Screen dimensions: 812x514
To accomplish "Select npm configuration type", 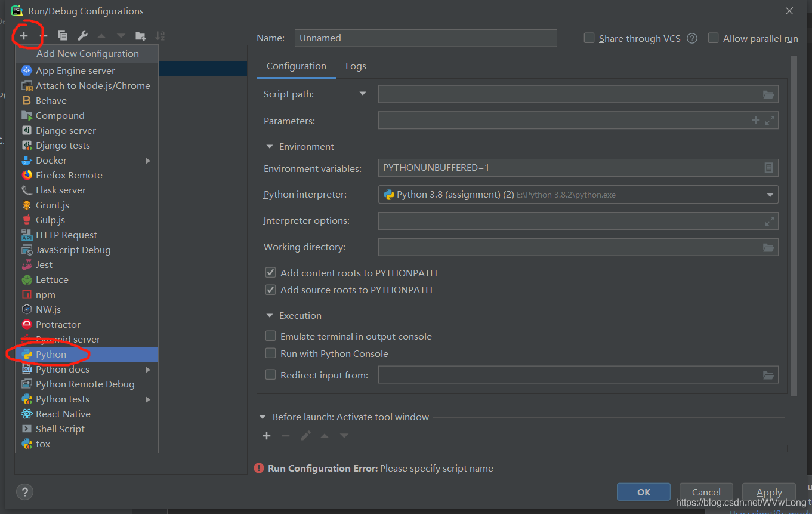I will point(87,294).
